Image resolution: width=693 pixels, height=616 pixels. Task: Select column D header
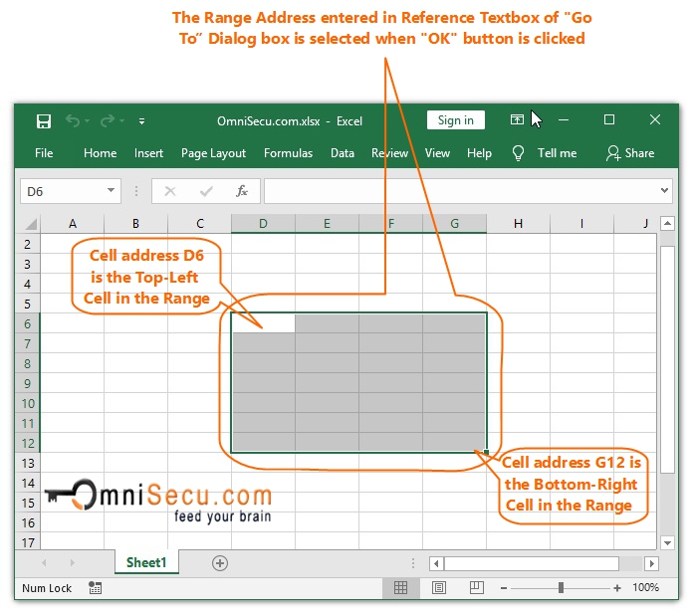[264, 224]
